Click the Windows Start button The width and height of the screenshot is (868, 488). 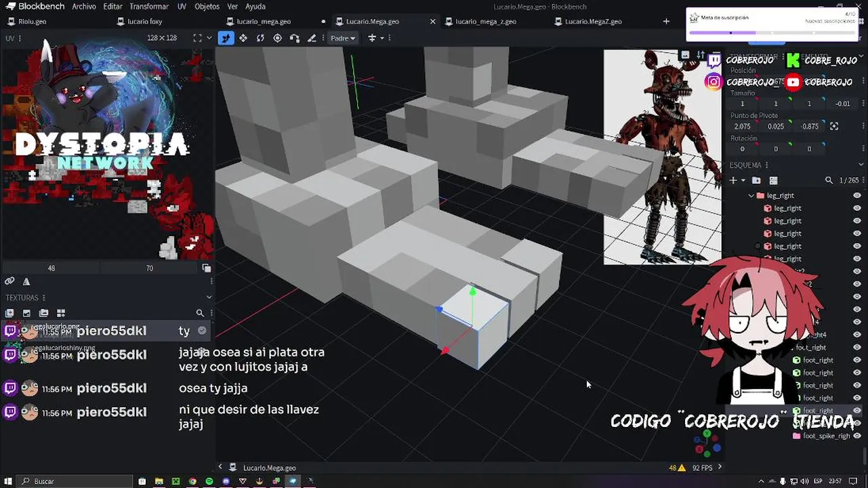click(8, 481)
